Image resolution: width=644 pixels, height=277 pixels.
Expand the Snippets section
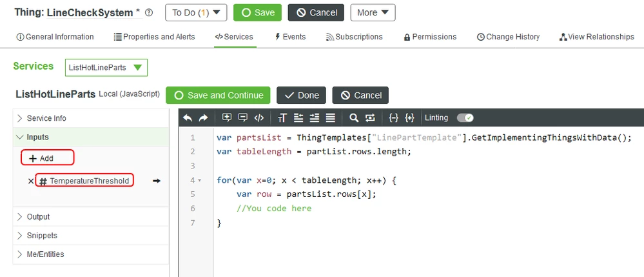[x=91, y=236]
